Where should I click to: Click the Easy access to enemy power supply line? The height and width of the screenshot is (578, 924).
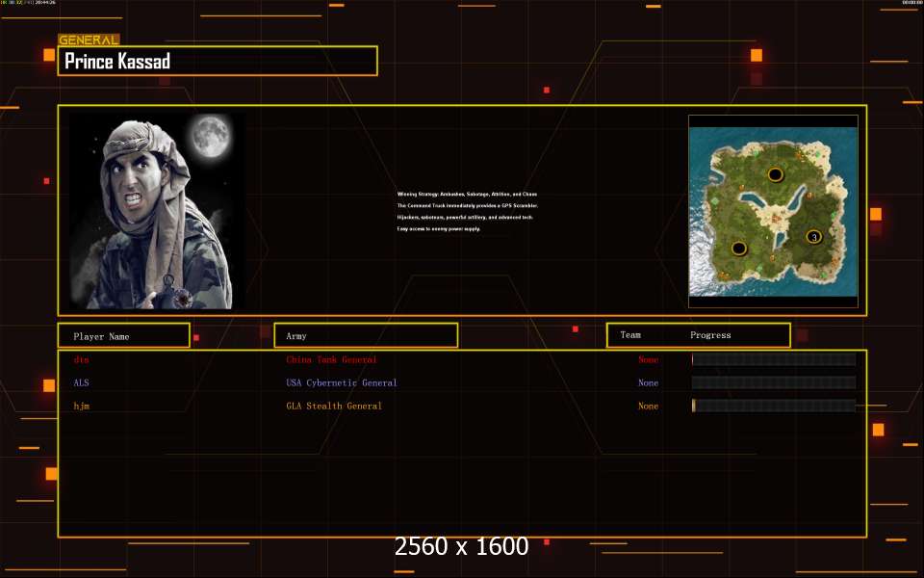tap(439, 229)
